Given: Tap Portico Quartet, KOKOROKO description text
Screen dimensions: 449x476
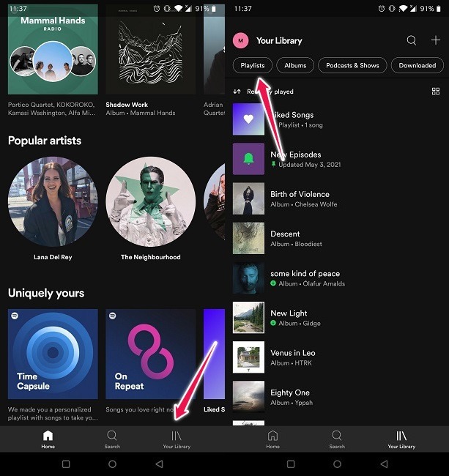Looking at the screenshot, I should 51,108.
